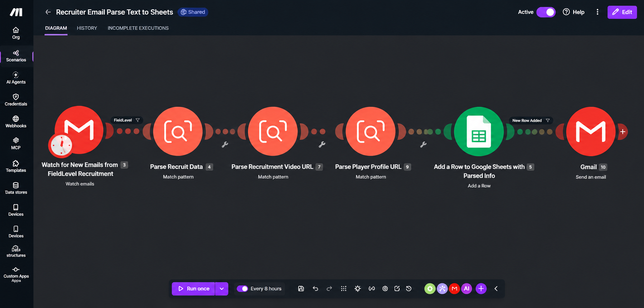Open AI Agents in the sidebar

point(16,78)
